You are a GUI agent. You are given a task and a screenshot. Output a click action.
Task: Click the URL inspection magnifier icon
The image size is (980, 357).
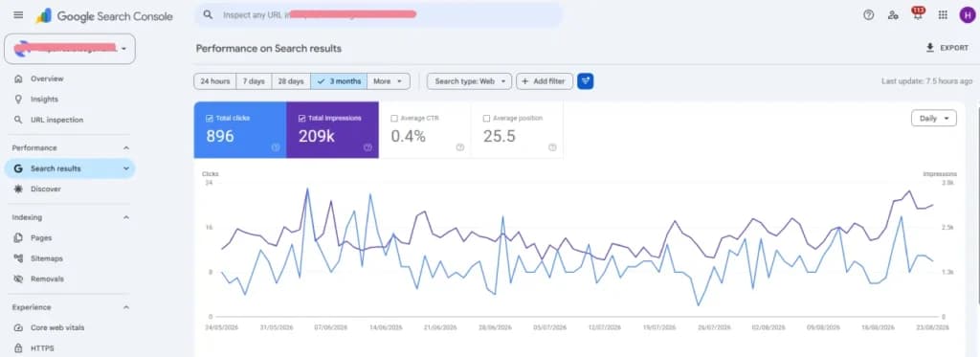click(x=18, y=120)
